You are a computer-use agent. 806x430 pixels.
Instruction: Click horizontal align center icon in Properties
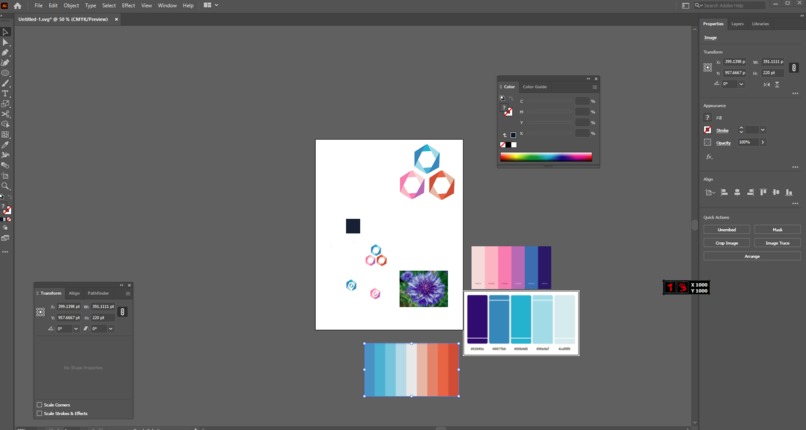coord(737,192)
